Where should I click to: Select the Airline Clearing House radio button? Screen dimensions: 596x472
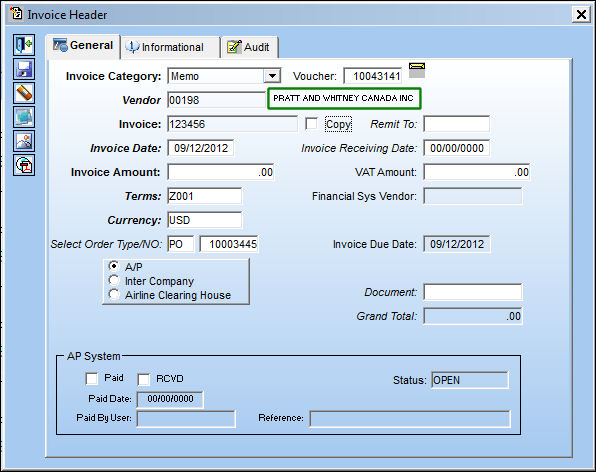click(114, 295)
